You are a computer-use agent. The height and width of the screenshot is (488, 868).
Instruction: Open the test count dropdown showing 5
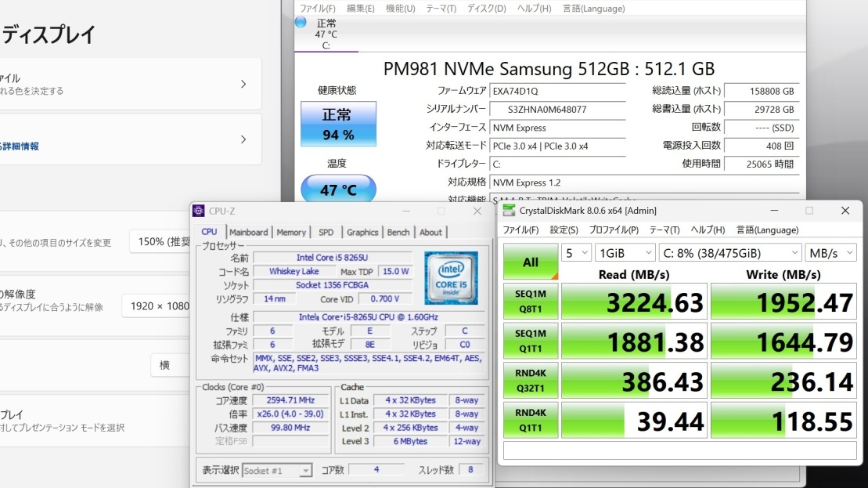[576, 253]
